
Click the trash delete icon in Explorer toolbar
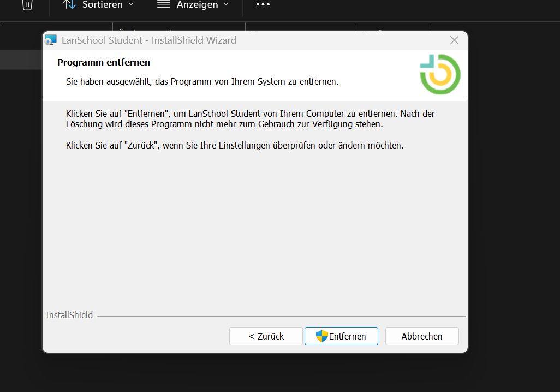27,5
